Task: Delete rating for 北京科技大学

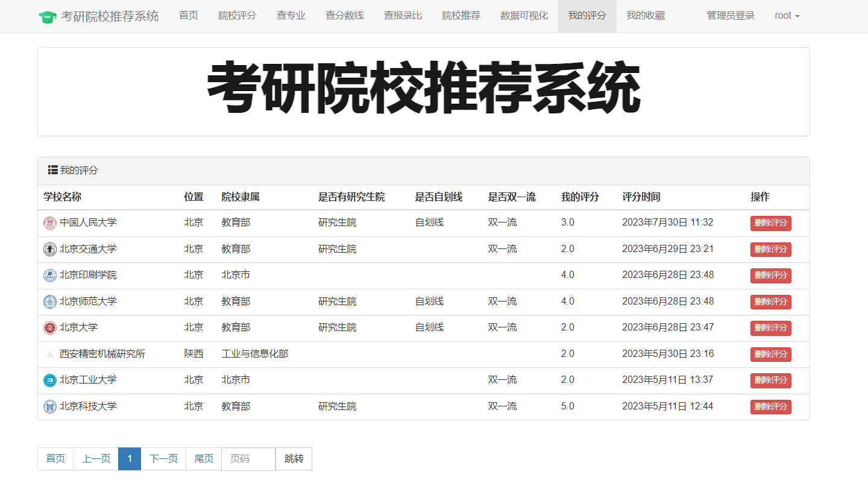Action: 771,407
